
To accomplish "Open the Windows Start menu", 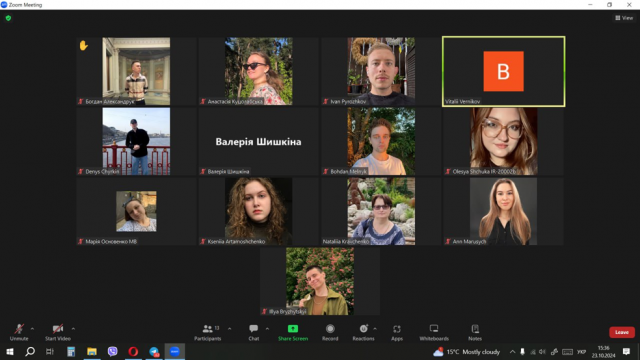I will tap(10, 351).
